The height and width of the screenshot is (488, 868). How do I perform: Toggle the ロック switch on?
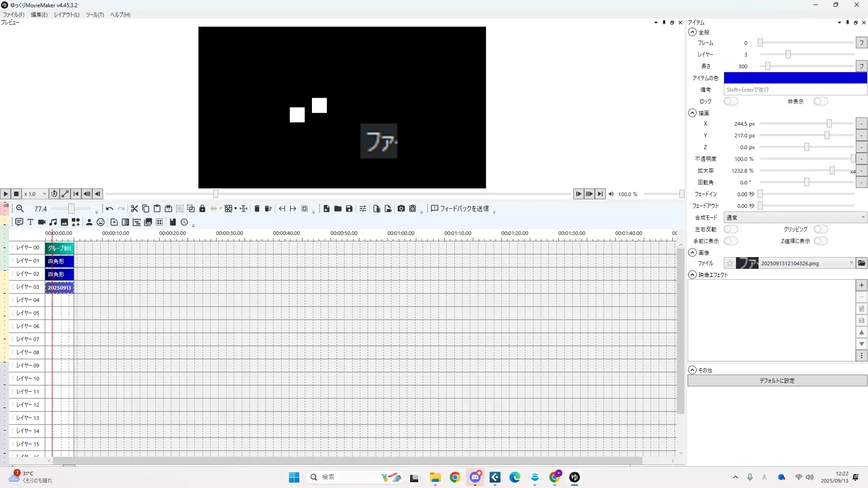[731, 101]
